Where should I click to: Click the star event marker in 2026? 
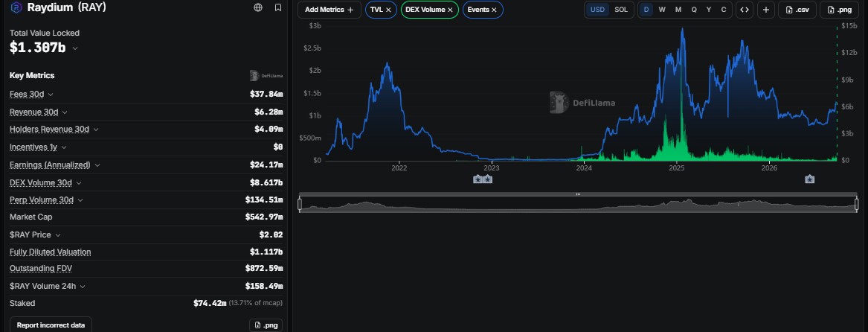pos(810,179)
